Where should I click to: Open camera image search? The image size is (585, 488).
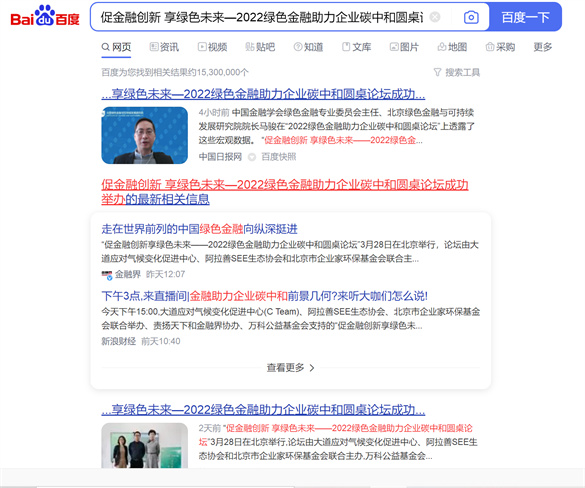coord(471,17)
